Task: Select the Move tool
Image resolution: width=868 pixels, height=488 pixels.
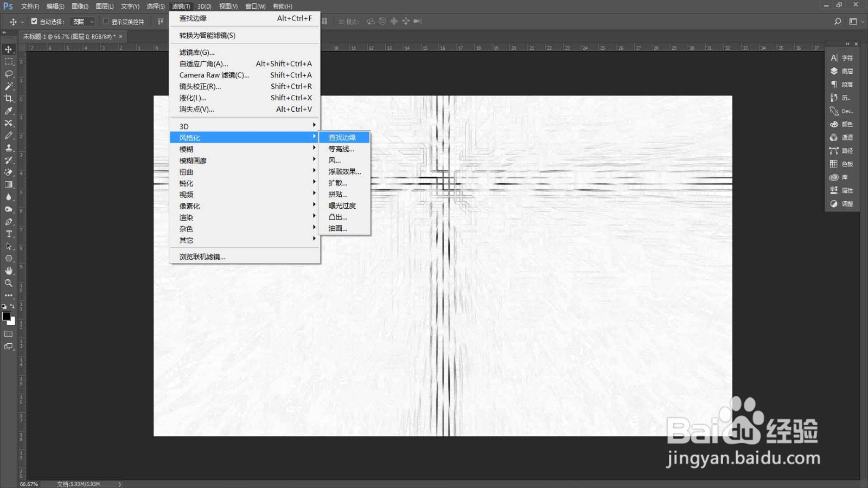Action: 9,49
